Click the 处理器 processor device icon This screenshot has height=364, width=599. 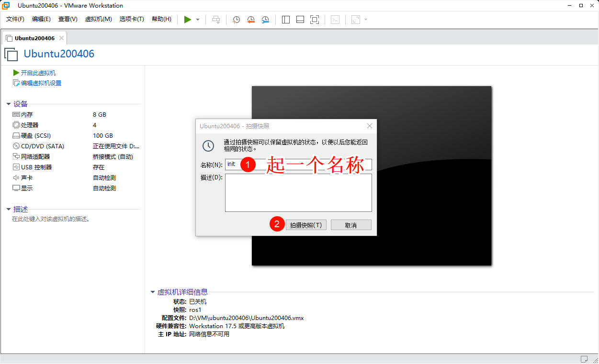(x=16, y=125)
